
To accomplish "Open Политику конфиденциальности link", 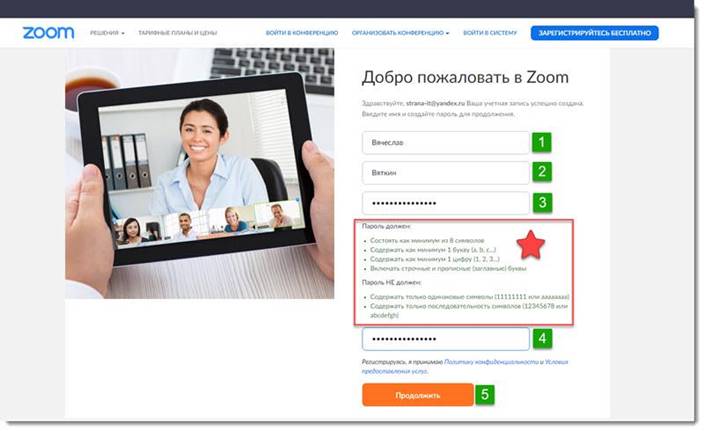I will [x=491, y=361].
